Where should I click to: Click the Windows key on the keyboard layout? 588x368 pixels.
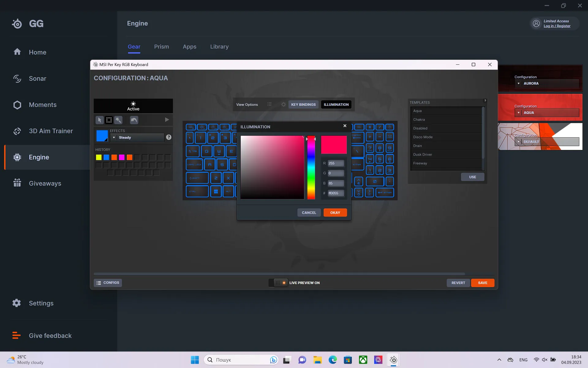click(x=216, y=191)
